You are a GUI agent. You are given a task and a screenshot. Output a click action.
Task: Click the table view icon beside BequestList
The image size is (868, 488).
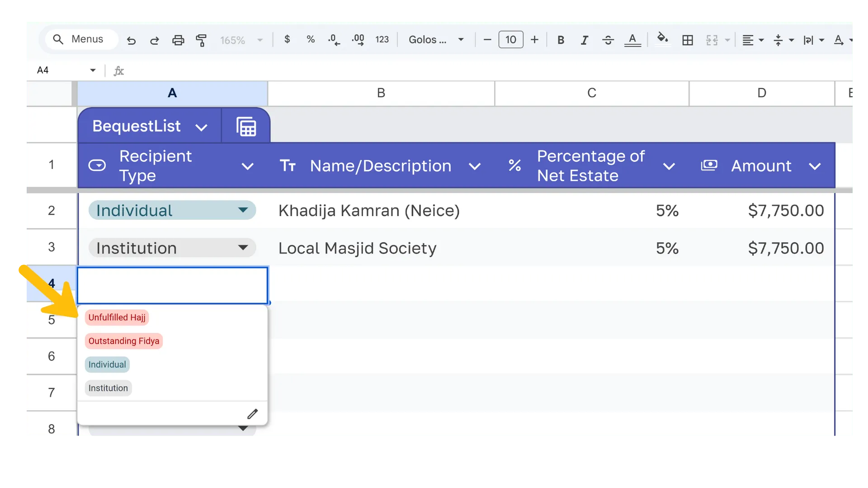(x=246, y=127)
